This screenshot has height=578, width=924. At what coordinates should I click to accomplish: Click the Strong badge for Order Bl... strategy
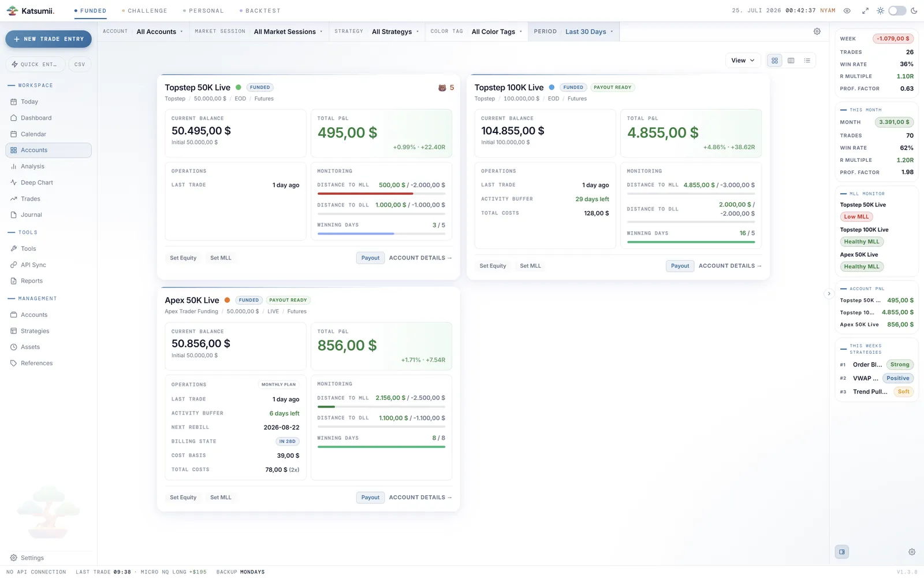pos(899,365)
